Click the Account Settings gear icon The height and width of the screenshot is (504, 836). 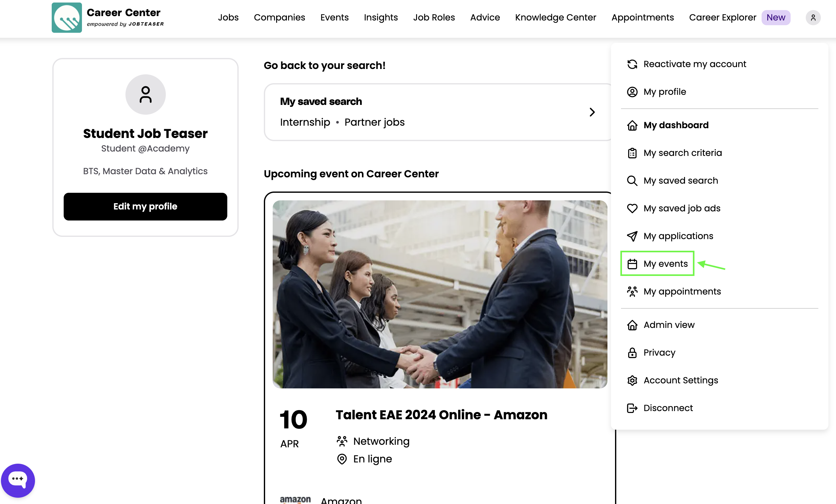pos(632,381)
